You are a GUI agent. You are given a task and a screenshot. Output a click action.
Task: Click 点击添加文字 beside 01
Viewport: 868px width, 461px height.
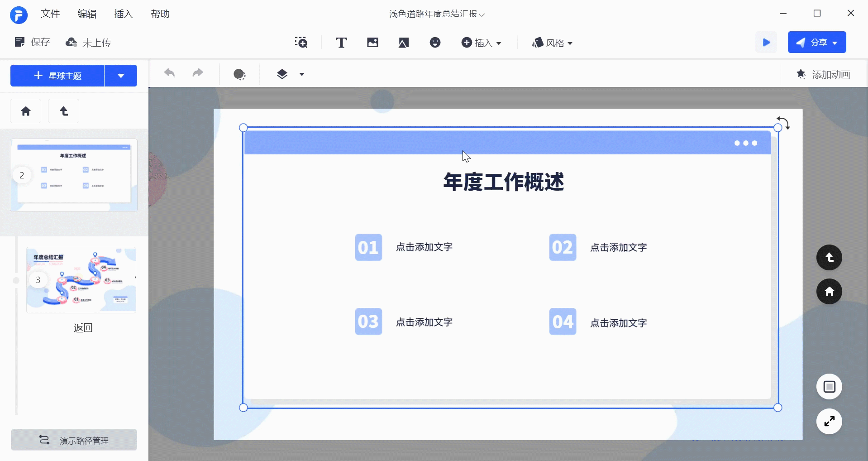click(x=424, y=247)
